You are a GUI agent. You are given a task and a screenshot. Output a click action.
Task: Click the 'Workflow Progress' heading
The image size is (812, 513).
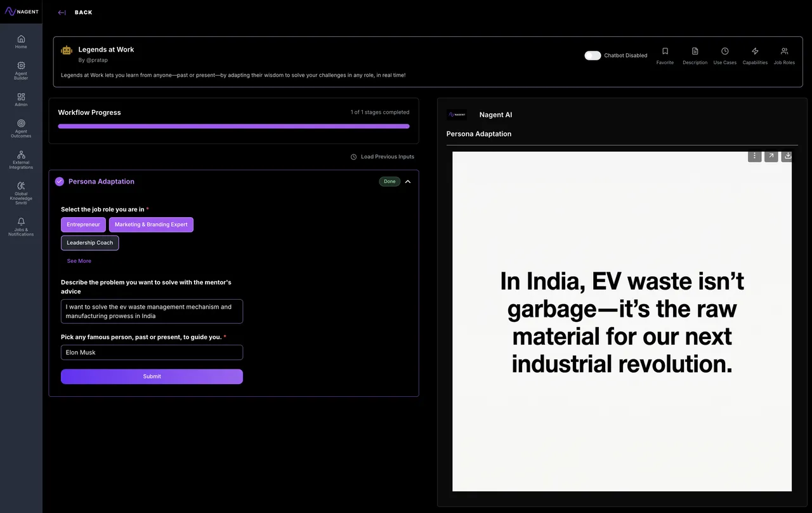(x=89, y=112)
